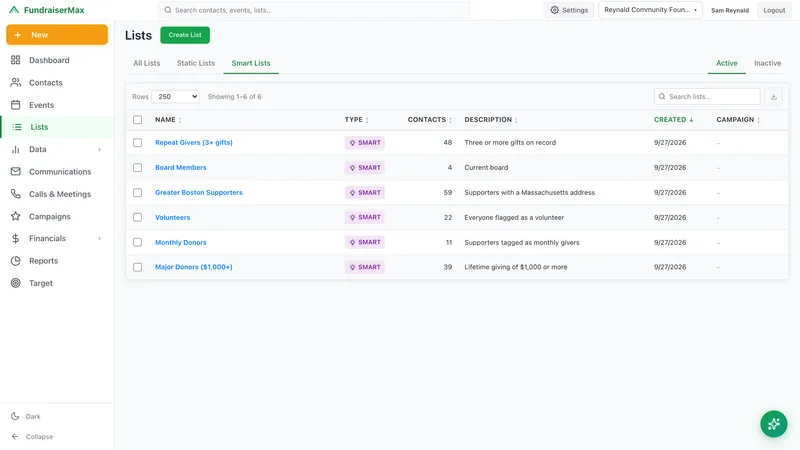Click the SMART badge for Board Members
This screenshot has width=800, height=450.
tap(365, 168)
